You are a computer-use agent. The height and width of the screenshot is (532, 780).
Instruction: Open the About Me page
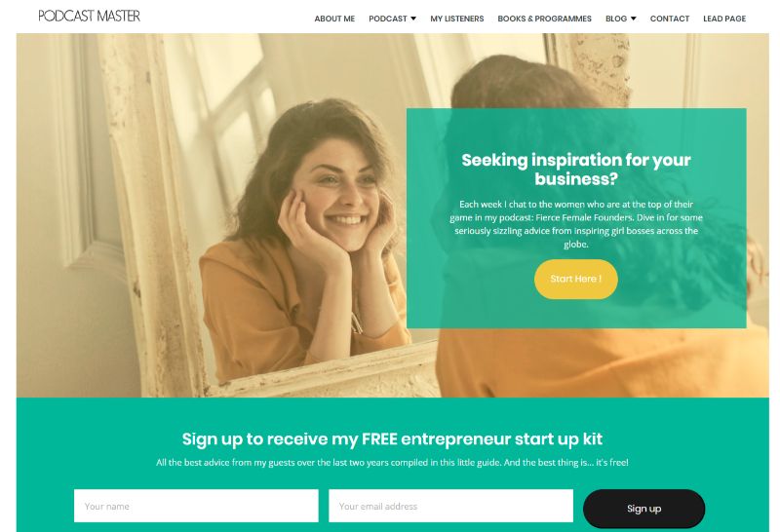coord(334,19)
